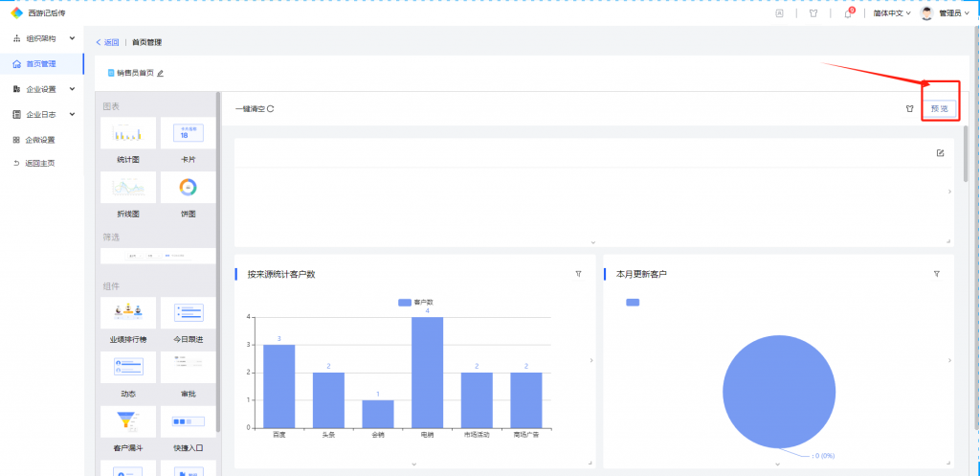Viewport: 980px width, 476px height.
Task: Select the 业绩排行榜 ranking component
Action: [x=128, y=313]
